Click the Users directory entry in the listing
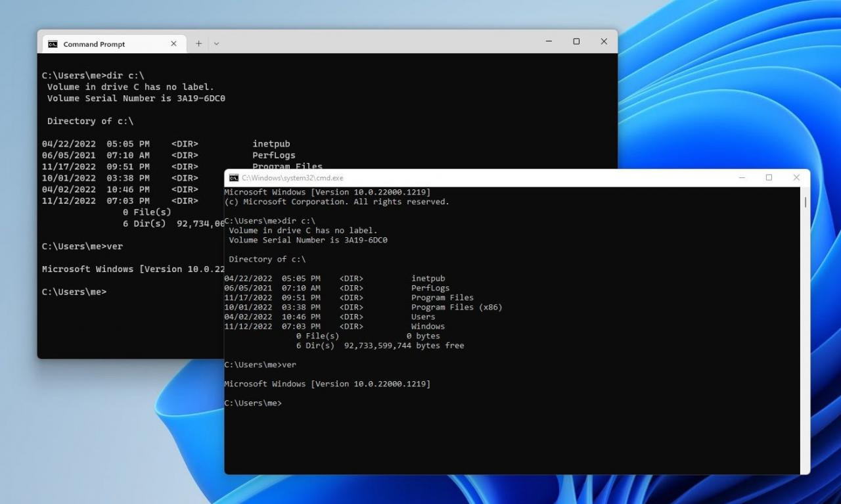841x504 pixels. point(422,316)
